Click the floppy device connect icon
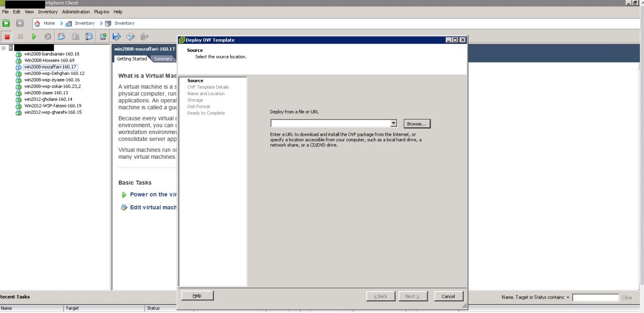The height and width of the screenshot is (313, 644). click(x=117, y=37)
